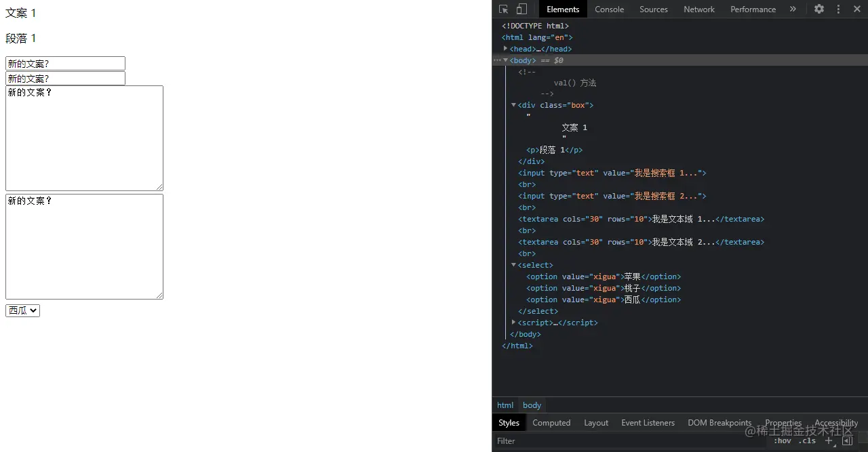Image resolution: width=868 pixels, height=452 pixels.
Task: Expand the script node
Action: (513, 322)
